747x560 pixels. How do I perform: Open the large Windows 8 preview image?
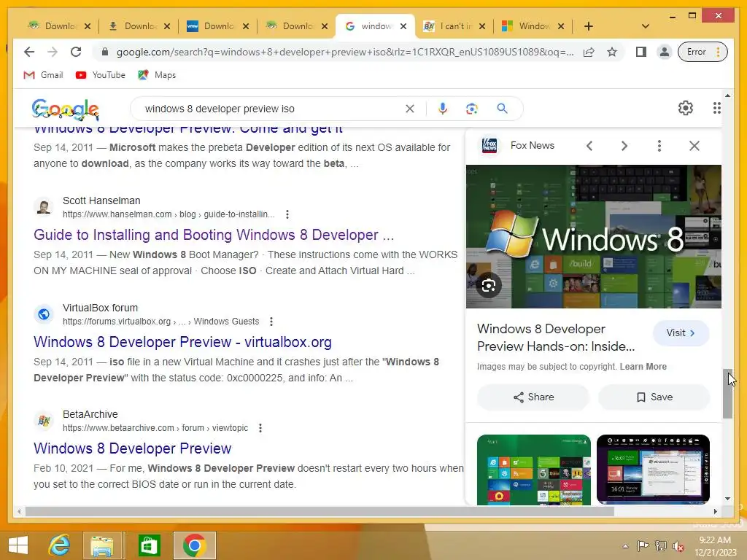pos(594,236)
